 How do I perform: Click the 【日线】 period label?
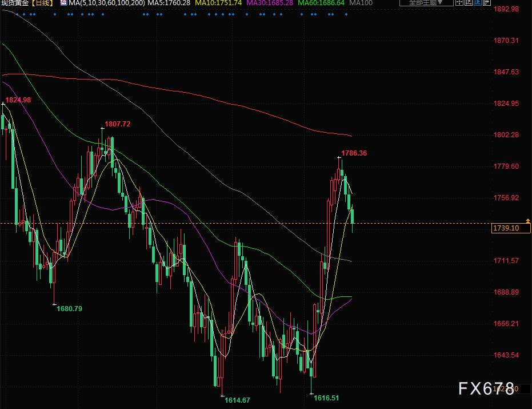click(x=42, y=3)
